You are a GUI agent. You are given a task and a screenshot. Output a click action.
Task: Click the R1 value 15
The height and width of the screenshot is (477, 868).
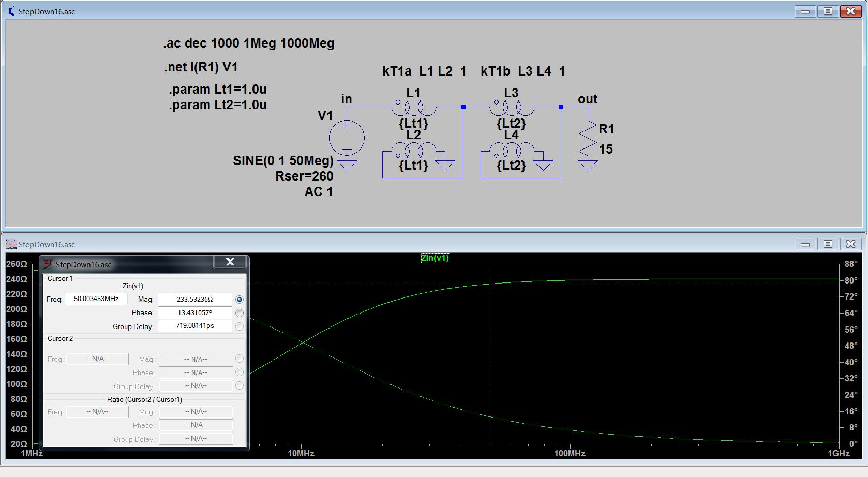click(x=606, y=150)
